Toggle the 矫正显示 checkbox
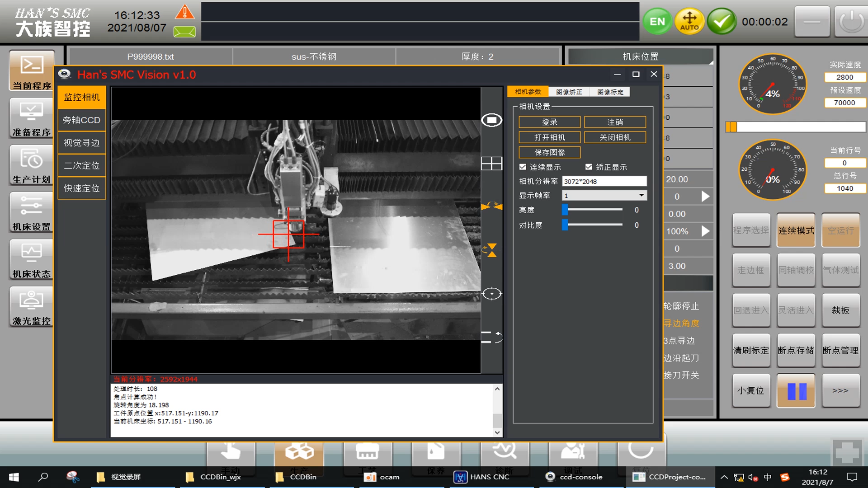 589,167
